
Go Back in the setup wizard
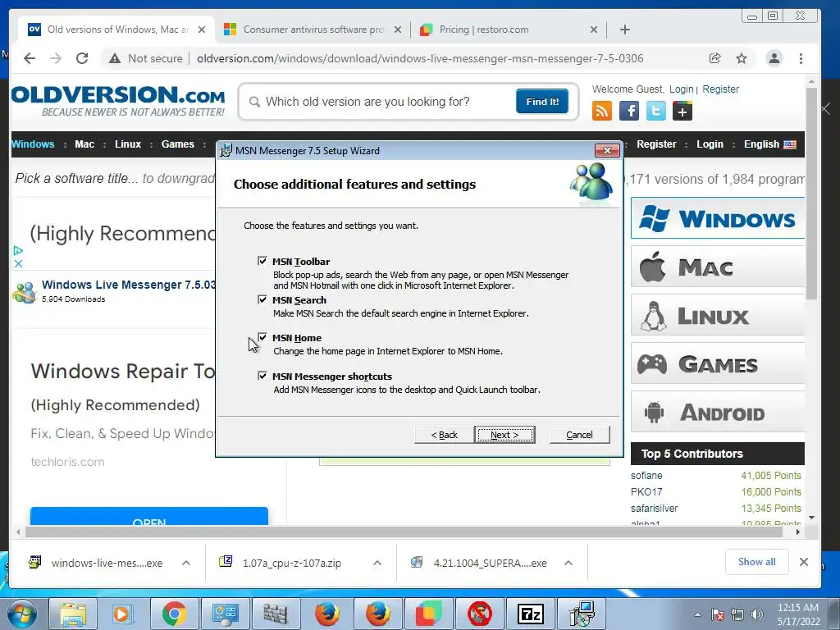444,435
